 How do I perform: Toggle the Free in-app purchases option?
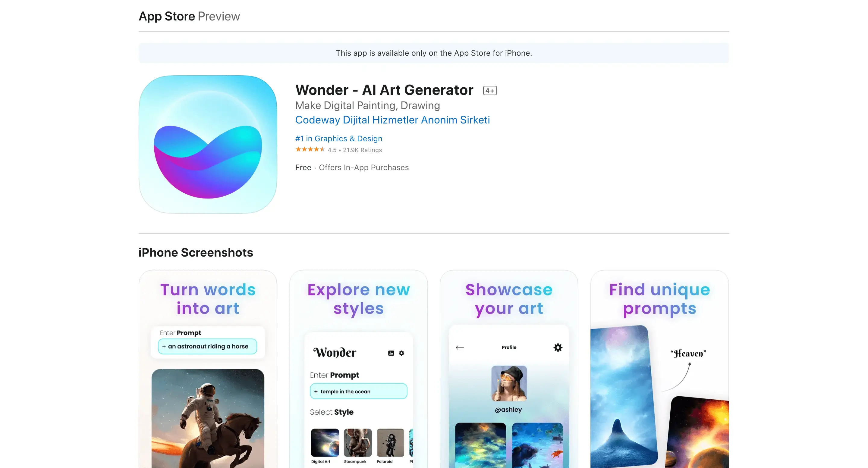tap(352, 168)
